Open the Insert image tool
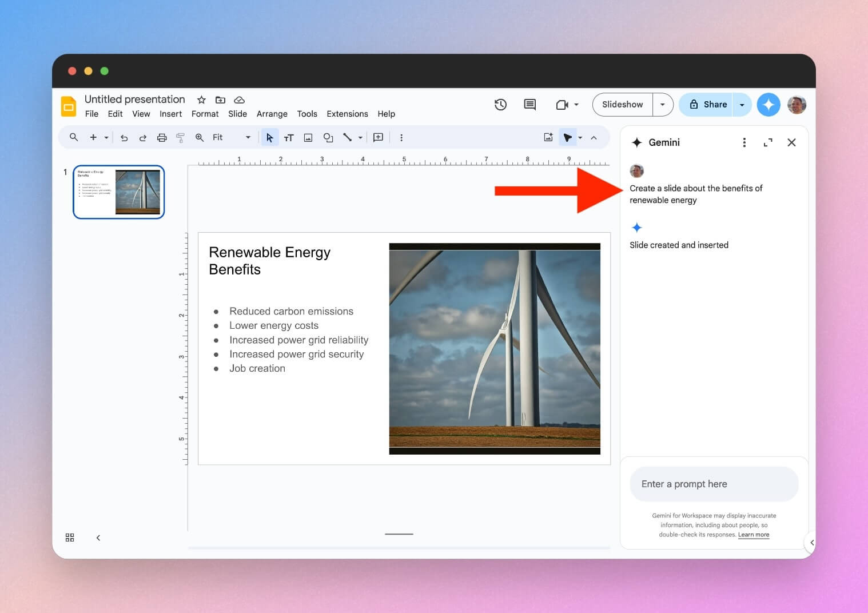This screenshot has width=868, height=613. 308,137
